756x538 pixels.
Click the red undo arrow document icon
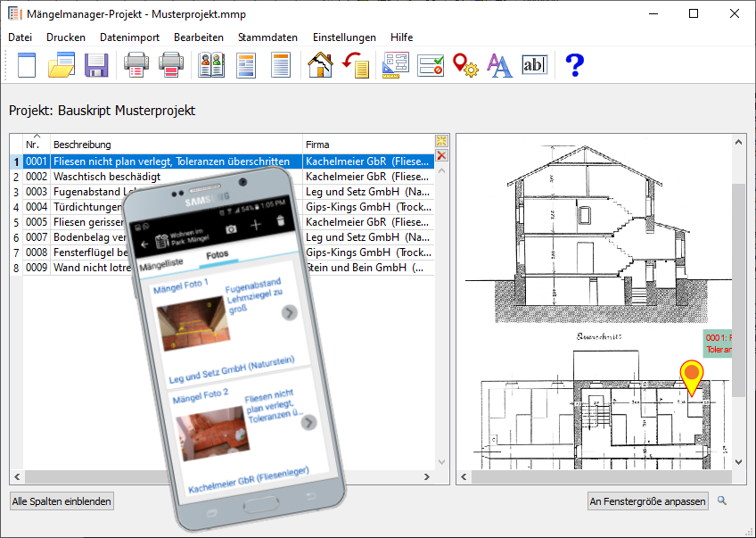[x=356, y=65]
